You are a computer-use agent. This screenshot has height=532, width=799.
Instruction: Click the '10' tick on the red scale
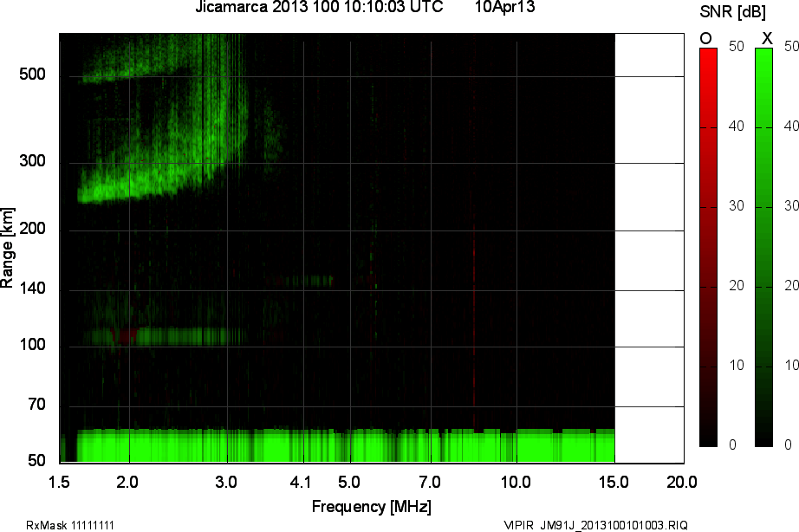tap(737, 366)
